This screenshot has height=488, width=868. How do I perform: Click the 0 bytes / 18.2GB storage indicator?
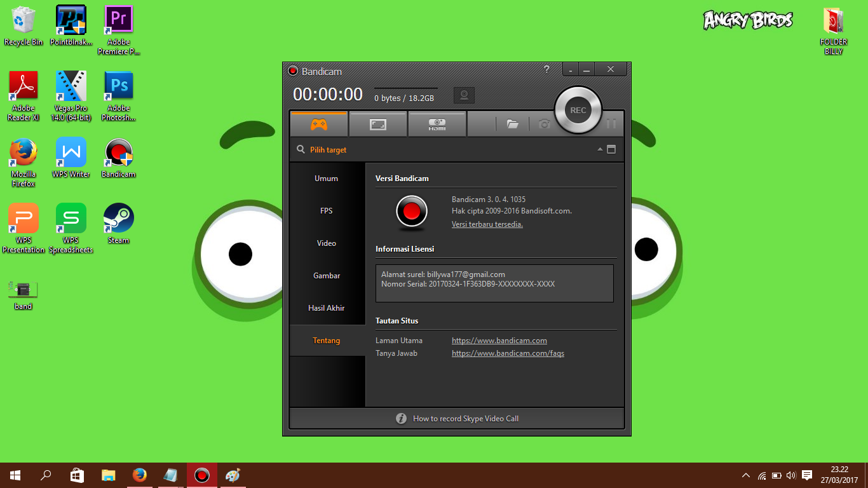point(404,98)
